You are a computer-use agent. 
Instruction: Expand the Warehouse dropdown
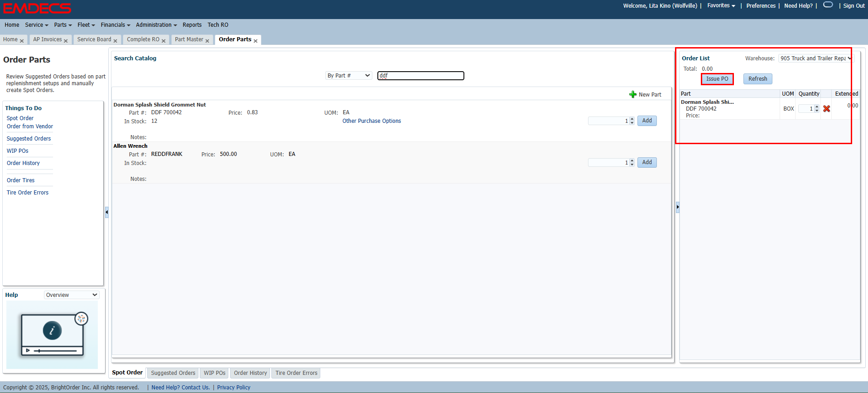(815, 58)
